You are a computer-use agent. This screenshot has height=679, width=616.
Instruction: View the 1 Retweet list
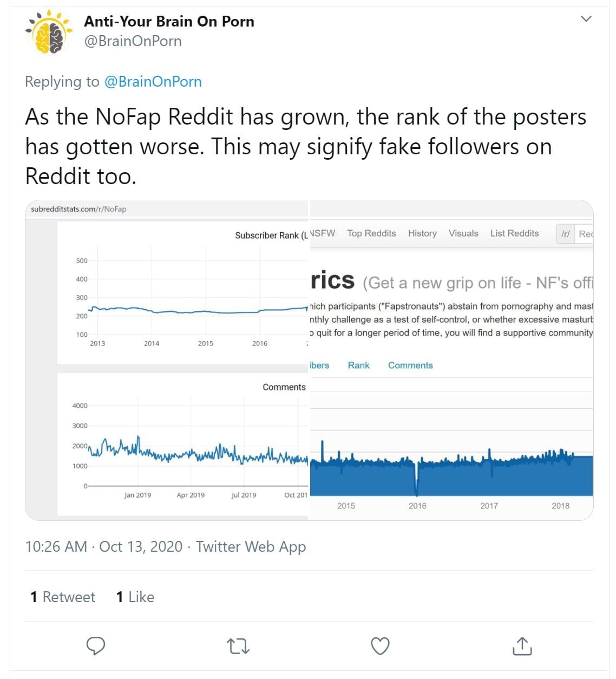63,597
